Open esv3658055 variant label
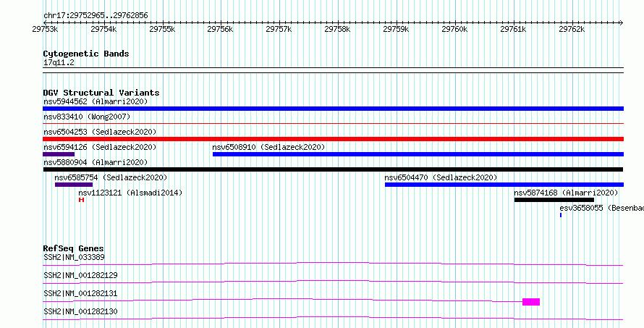 pos(602,208)
